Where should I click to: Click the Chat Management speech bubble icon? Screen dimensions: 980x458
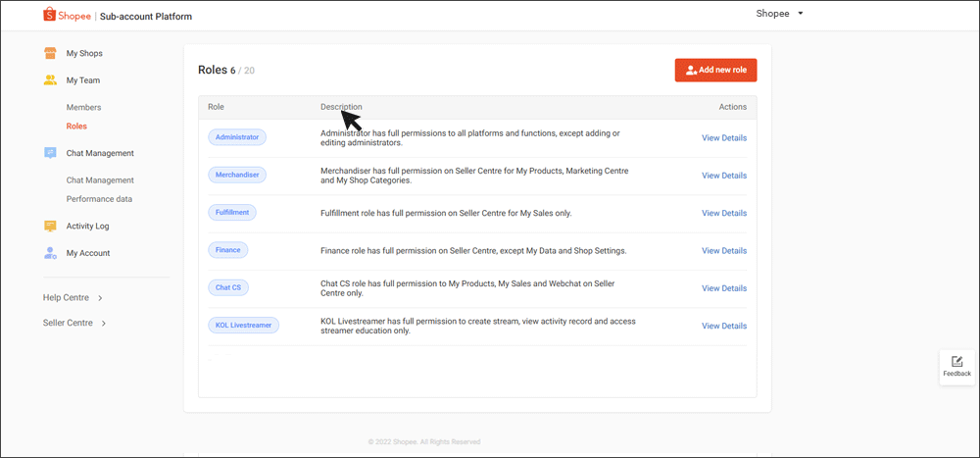pyautogui.click(x=51, y=153)
